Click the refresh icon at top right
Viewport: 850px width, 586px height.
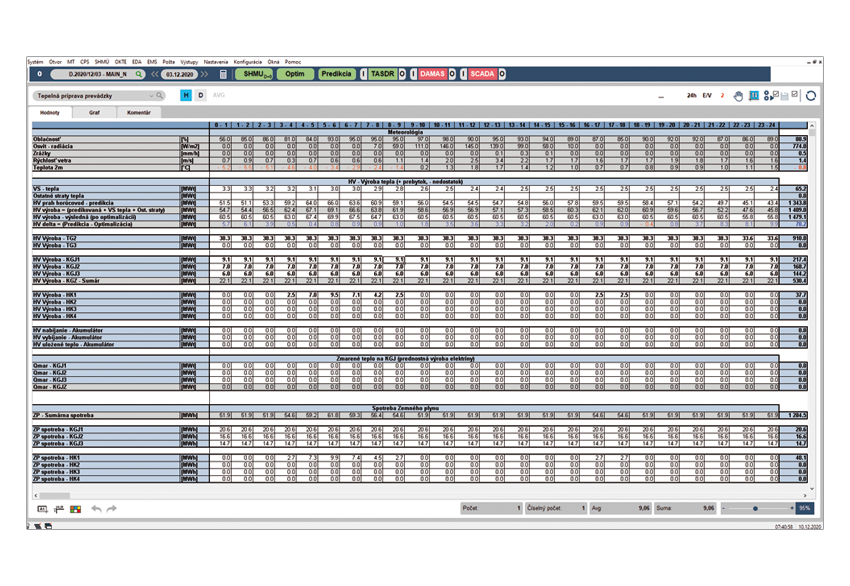(x=810, y=95)
